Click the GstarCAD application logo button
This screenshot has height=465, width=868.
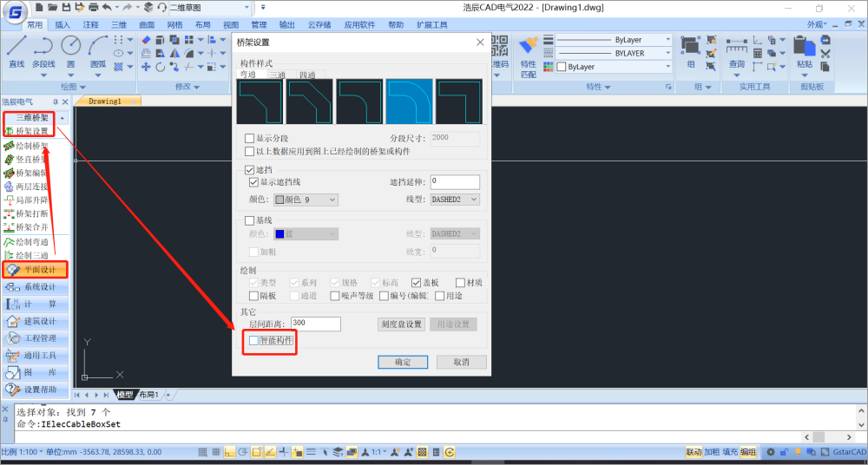[x=15, y=12]
